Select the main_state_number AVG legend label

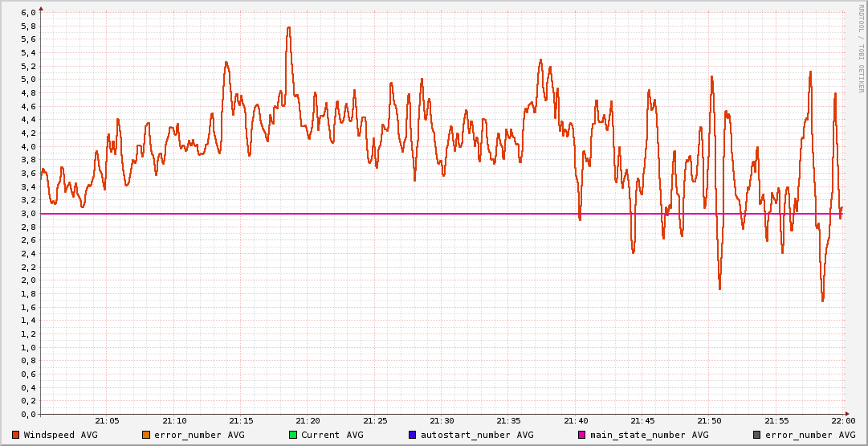pos(649,435)
